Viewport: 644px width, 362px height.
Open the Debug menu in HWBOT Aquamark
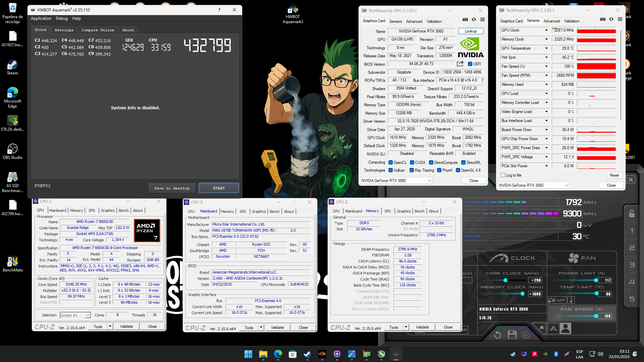[62, 18]
